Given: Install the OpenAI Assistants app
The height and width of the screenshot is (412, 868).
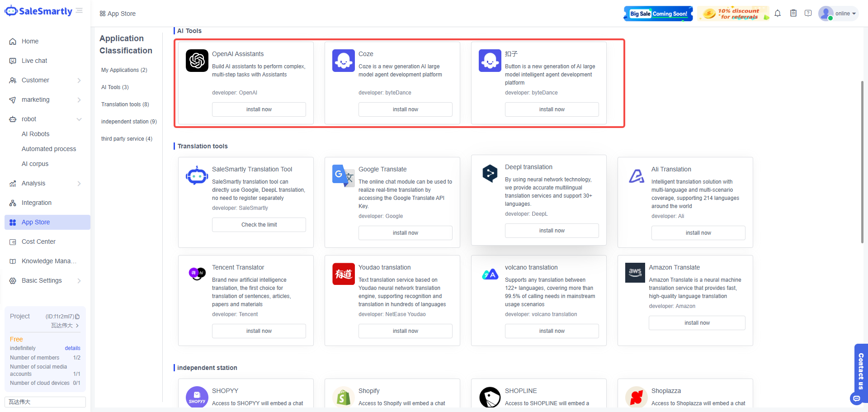Looking at the screenshot, I should click(259, 109).
